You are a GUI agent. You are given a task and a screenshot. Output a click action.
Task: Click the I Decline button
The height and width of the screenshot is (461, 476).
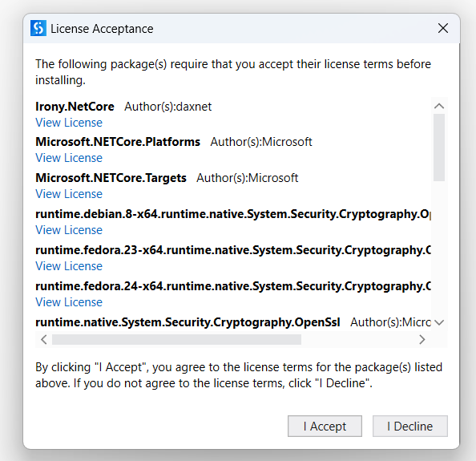pos(410,426)
